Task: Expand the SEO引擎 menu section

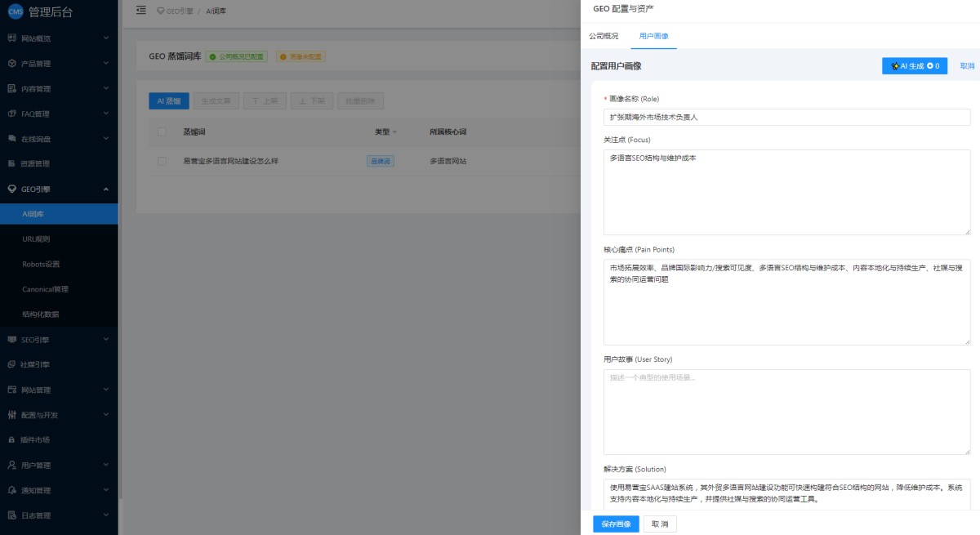Action: [x=106, y=339]
